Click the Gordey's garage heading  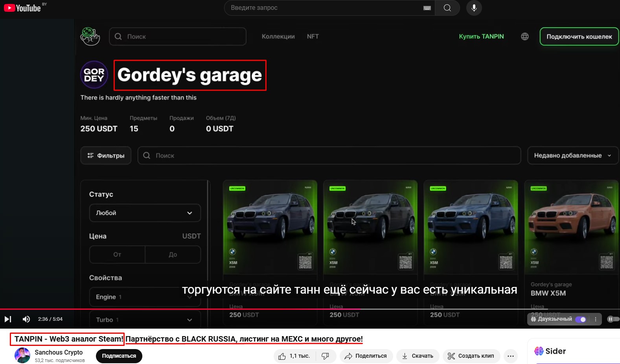[x=189, y=75]
